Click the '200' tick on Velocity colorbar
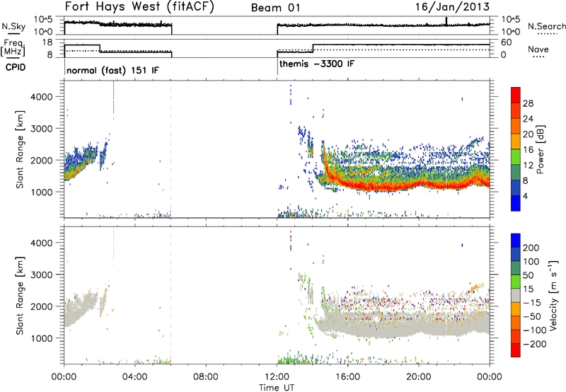 click(x=531, y=248)
